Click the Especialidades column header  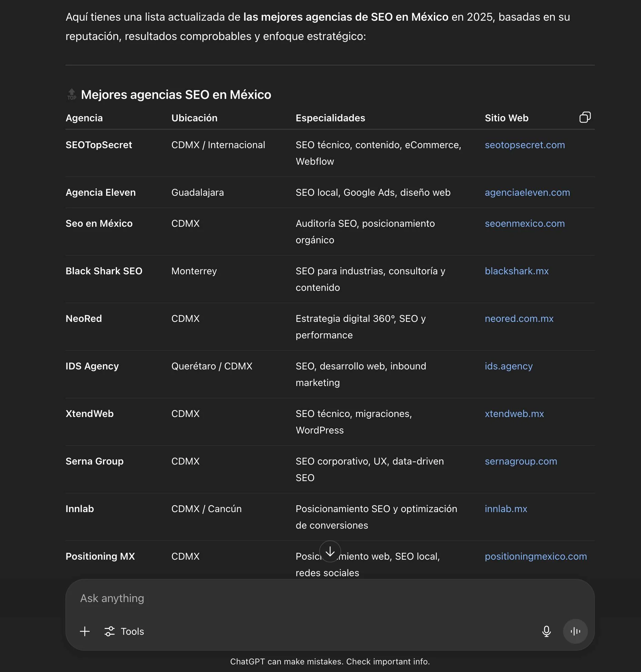(330, 118)
